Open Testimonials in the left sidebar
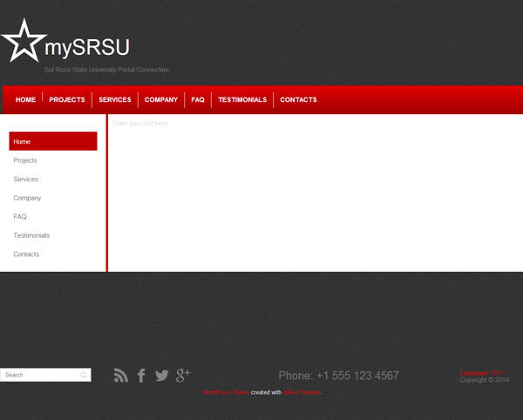Viewport: 523px width, 420px height. coord(31,235)
